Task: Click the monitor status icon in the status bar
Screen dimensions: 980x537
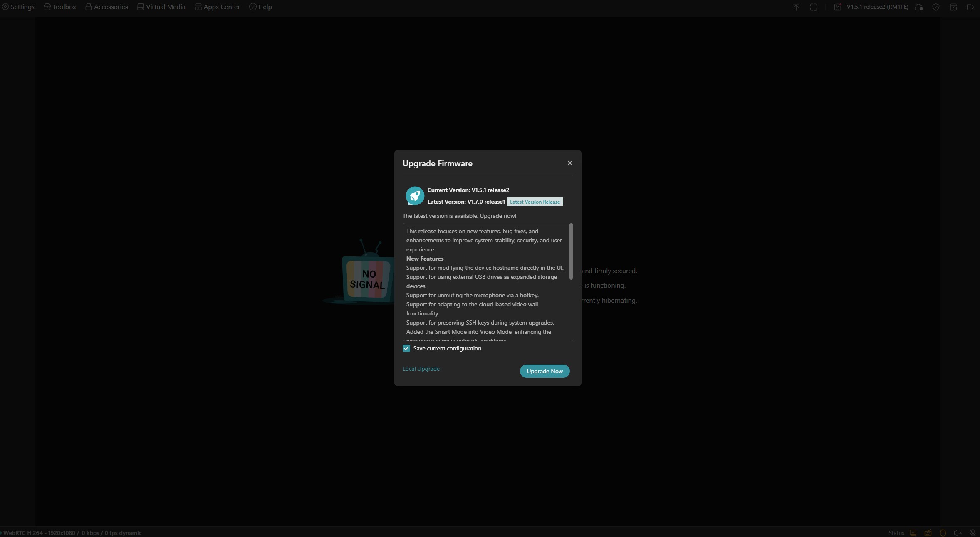Action: click(913, 533)
